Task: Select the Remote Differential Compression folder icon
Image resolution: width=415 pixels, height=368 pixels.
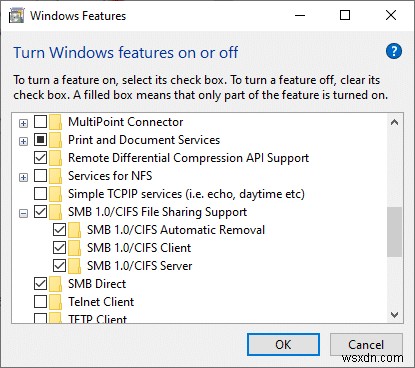Action: pyautogui.click(x=56, y=158)
